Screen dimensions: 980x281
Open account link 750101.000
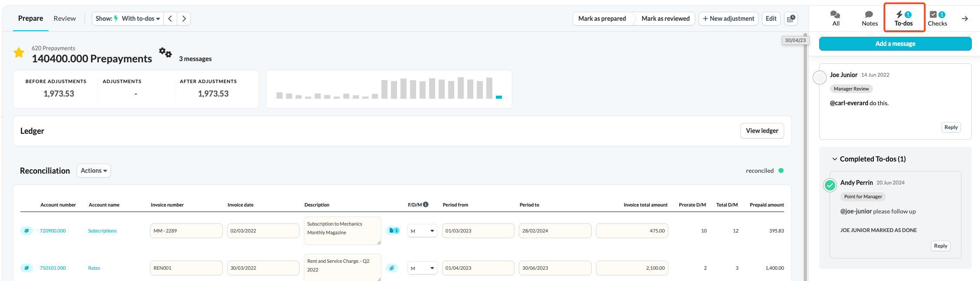(53, 268)
